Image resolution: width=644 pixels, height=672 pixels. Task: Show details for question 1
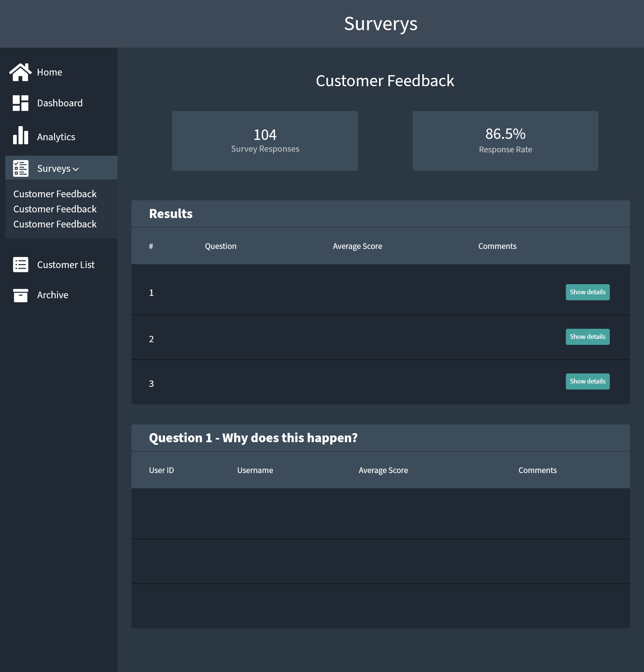coord(587,292)
